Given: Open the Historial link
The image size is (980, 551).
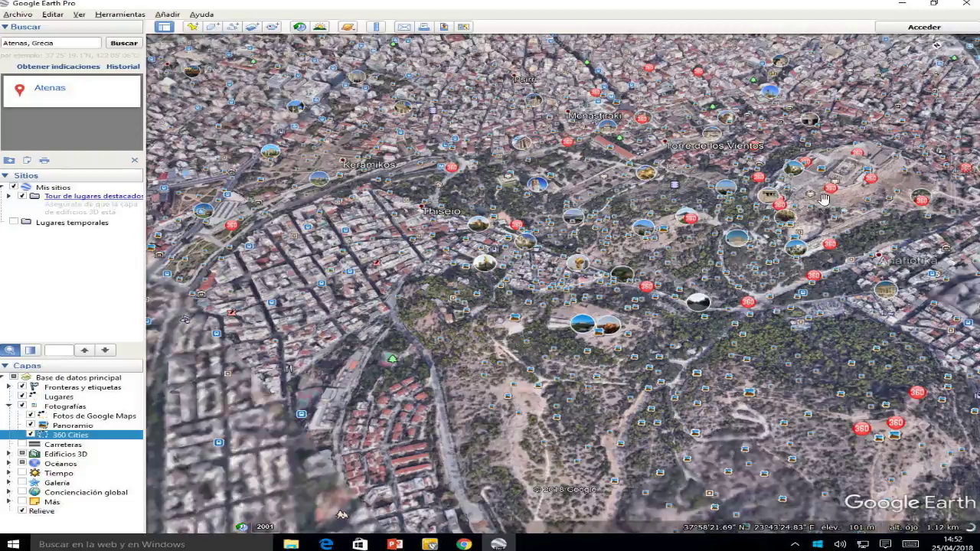Looking at the screenshot, I should (x=123, y=67).
